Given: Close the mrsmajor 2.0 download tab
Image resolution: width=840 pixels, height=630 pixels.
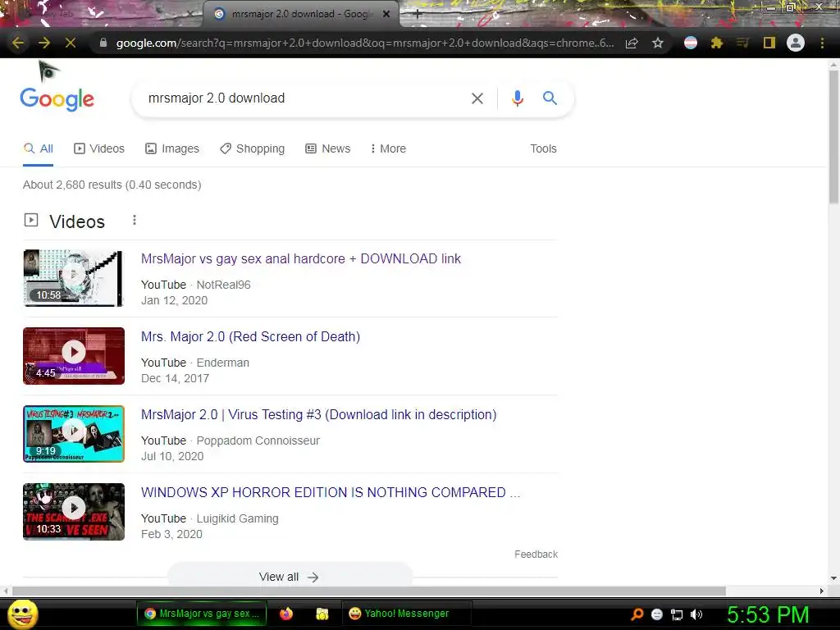Looking at the screenshot, I should (x=386, y=14).
